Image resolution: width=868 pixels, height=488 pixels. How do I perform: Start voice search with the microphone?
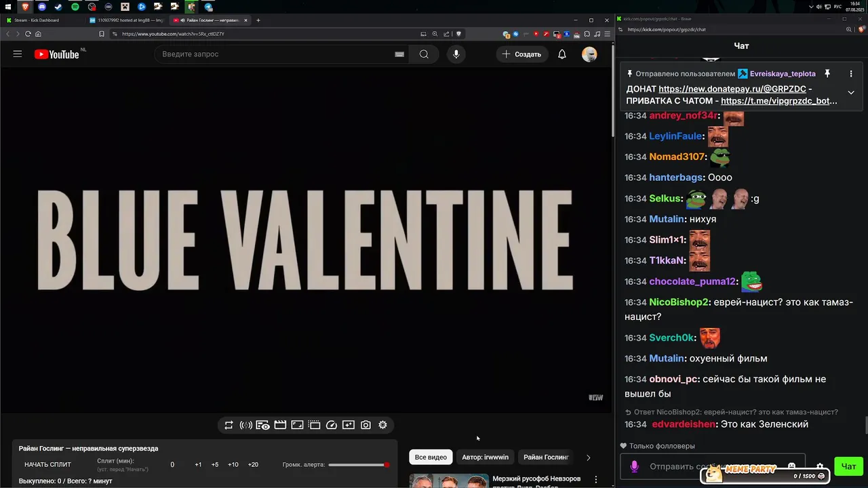point(456,54)
